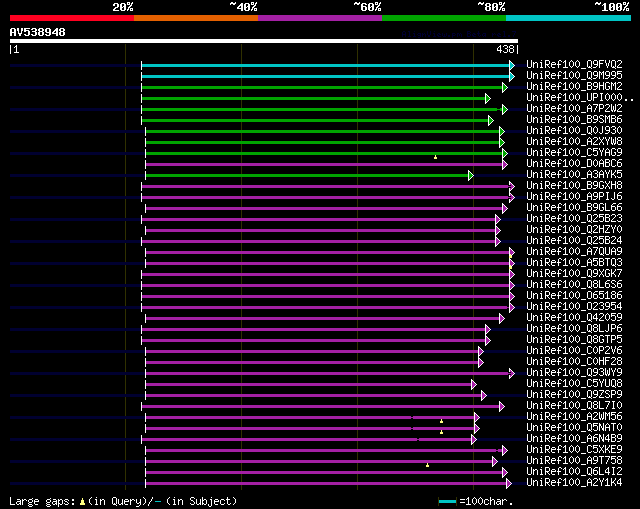Click the UniRef100_C5XKE9 text
The width and height of the screenshot is (640, 509).
[574, 450]
